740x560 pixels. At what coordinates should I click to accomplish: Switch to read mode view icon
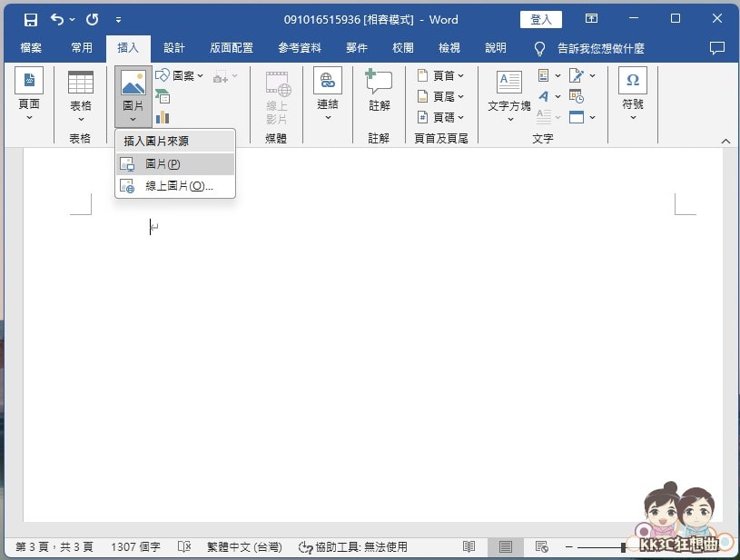tap(469, 546)
